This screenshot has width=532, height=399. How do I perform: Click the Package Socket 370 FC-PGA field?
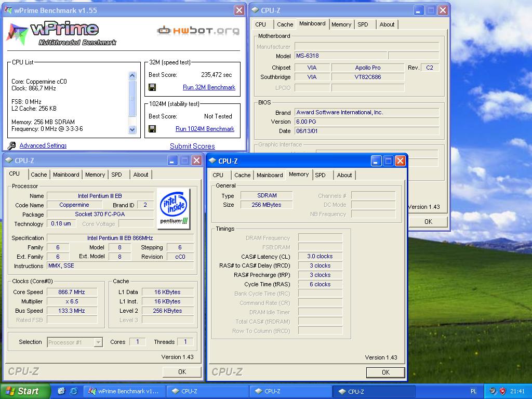click(100, 215)
